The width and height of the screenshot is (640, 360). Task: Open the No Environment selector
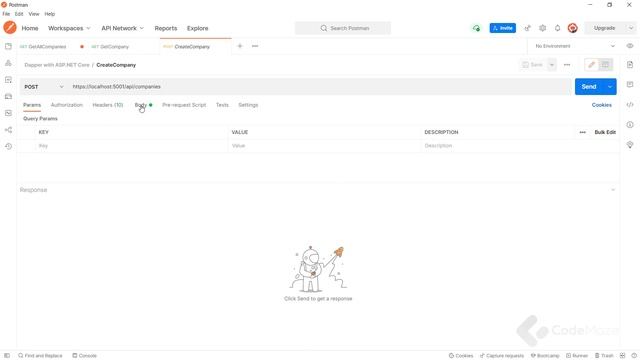(x=575, y=46)
